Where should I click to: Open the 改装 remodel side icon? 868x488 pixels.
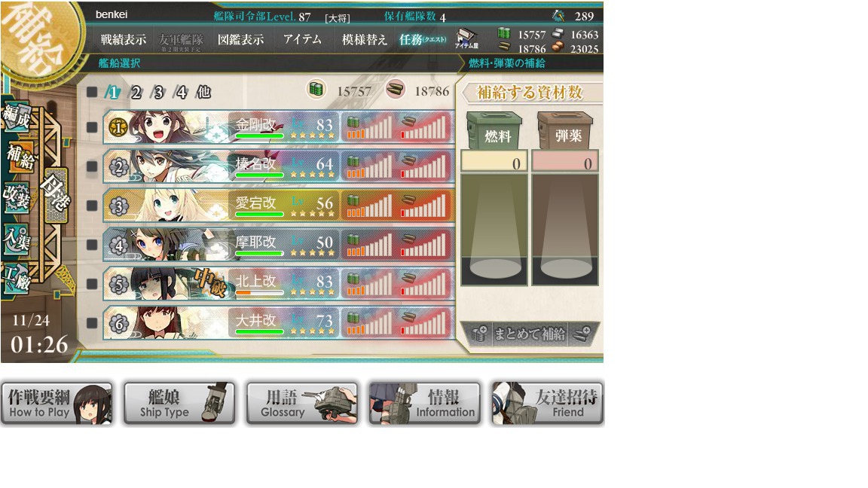[16, 197]
